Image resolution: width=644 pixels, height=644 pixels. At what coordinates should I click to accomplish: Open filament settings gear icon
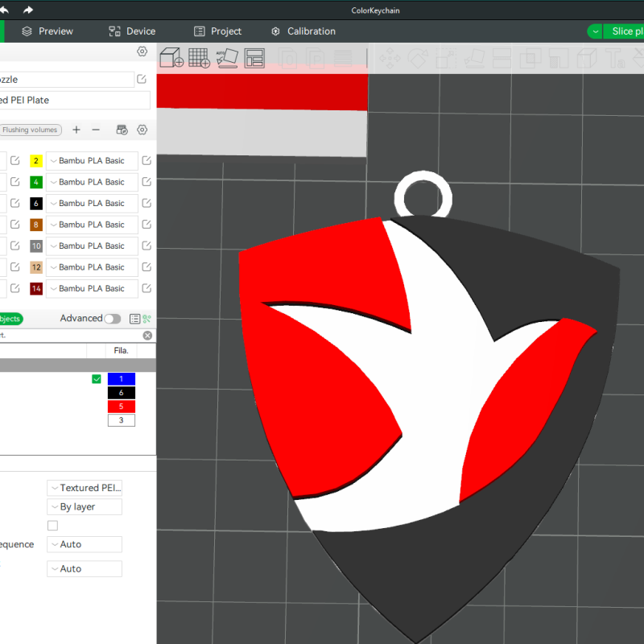[142, 130]
